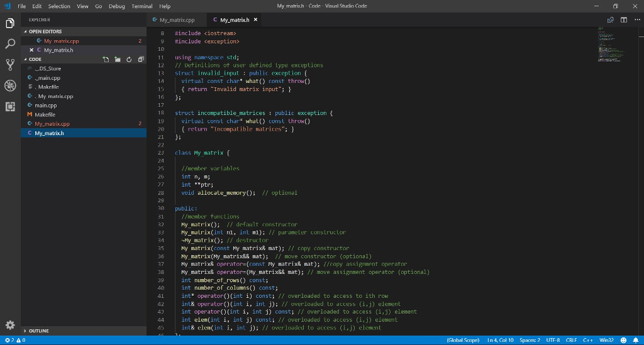Click 'using namespace std;' code line
Viewport: 644px width, 345px height.
(206, 57)
